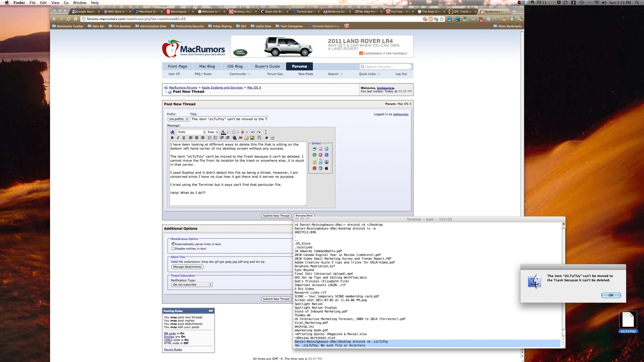Reload the page in the browser
This screenshot has width=644, height=362.
pos(68,19)
